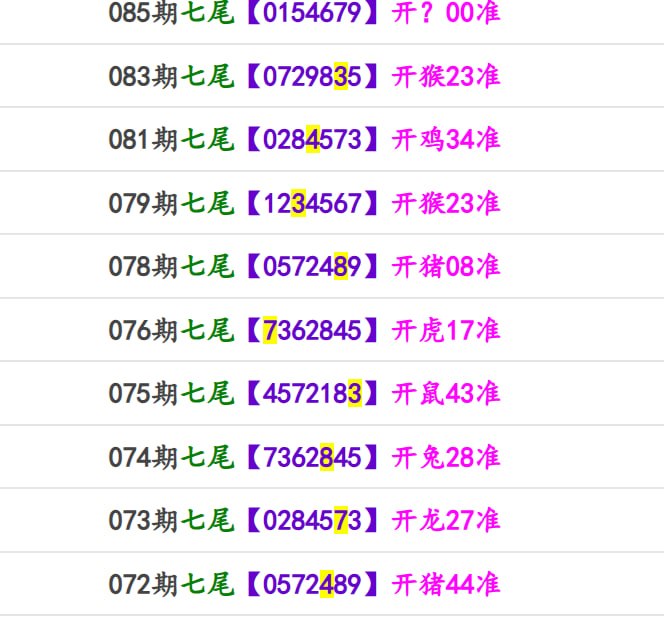Click the highlighted digit 4 in 081期 row
The height and width of the screenshot is (623, 664).
[313, 139]
